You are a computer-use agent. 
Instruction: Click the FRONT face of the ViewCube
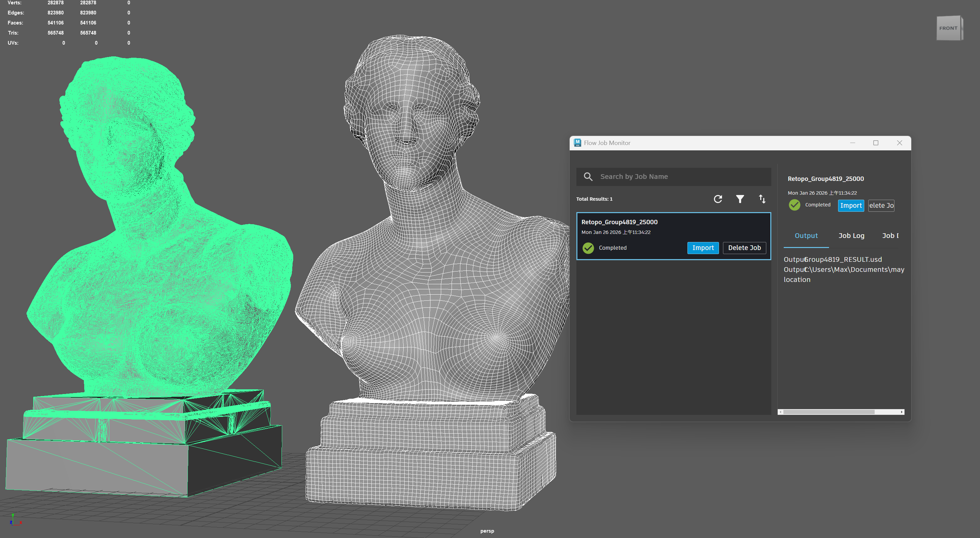pyautogui.click(x=948, y=28)
